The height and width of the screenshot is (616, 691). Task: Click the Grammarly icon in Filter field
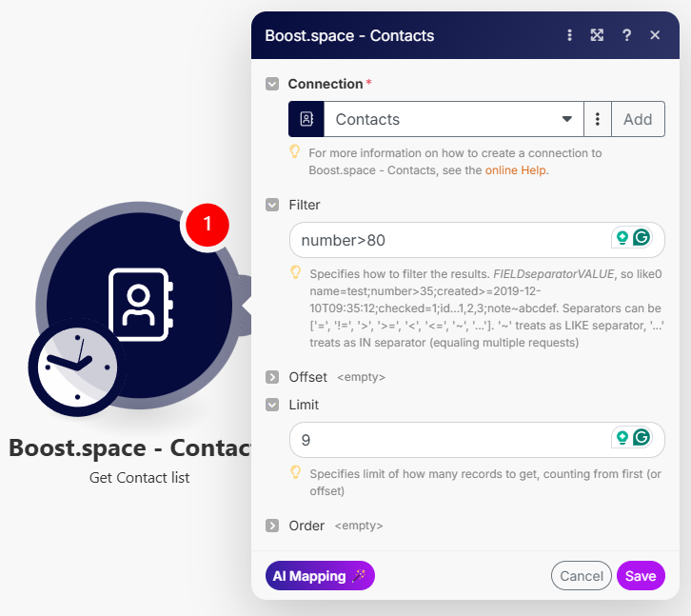pyautogui.click(x=642, y=238)
